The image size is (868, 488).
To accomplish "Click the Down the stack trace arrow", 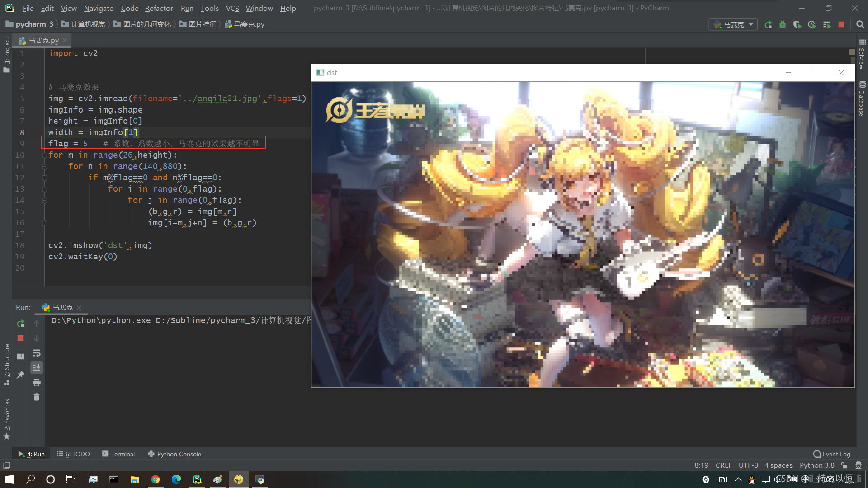I will (x=37, y=338).
